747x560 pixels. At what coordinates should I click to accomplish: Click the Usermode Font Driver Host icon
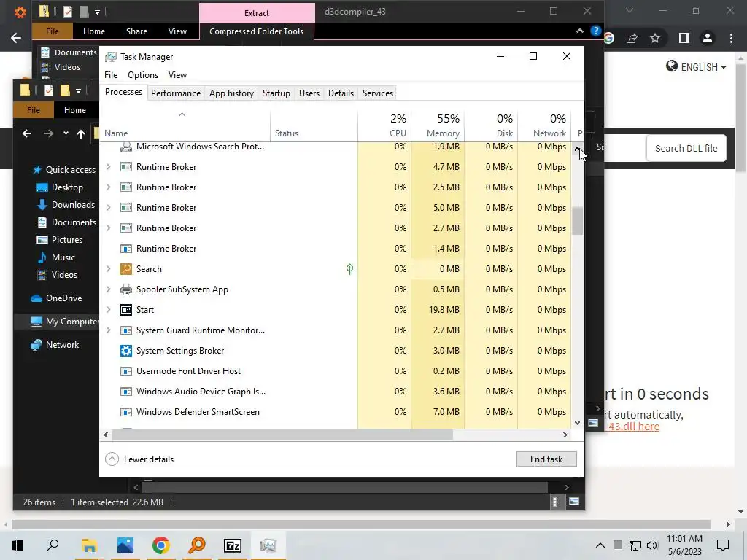click(125, 371)
